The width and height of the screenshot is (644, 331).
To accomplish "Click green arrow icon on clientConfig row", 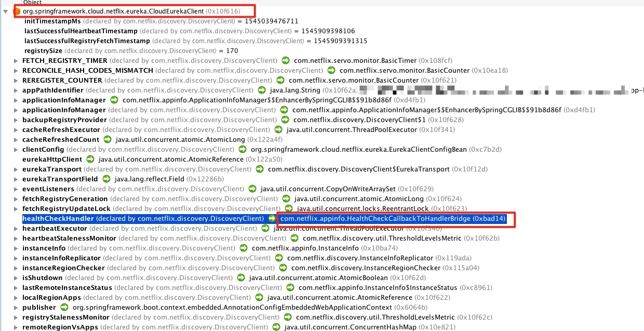I will coord(243,149).
